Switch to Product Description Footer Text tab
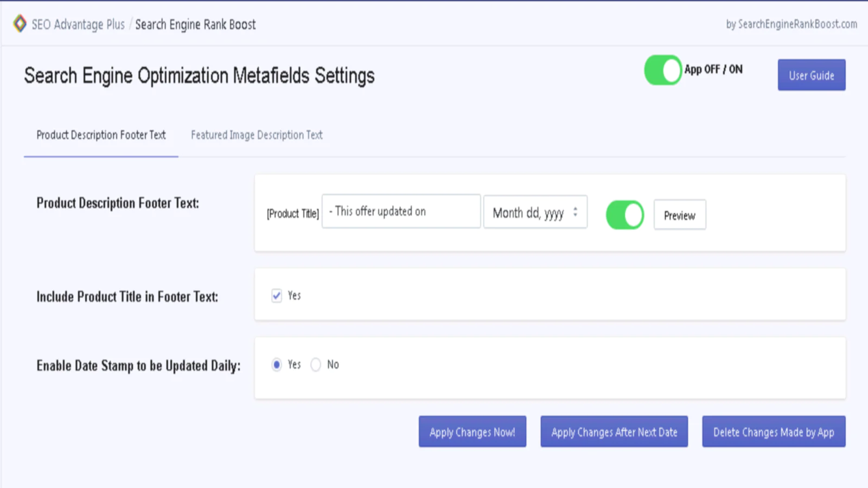 101,135
